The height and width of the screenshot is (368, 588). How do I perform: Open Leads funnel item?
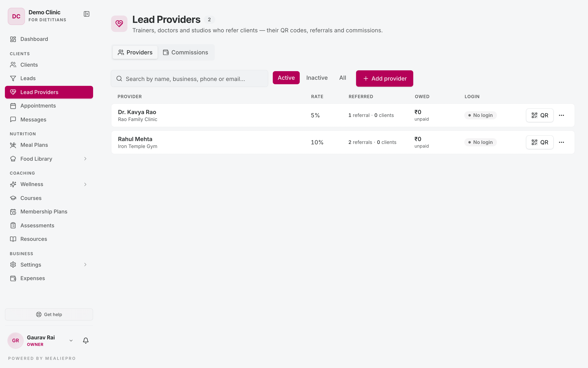click(x=49, y=78)
